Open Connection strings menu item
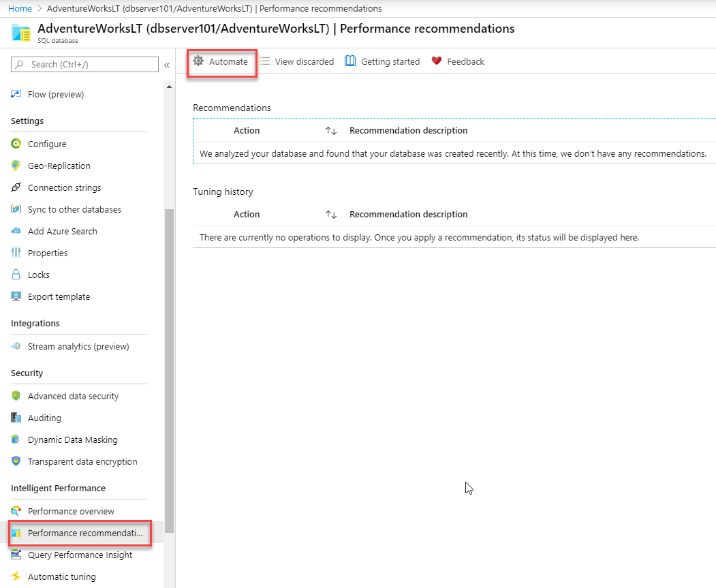Screen dimensions: 716x588 65,187
